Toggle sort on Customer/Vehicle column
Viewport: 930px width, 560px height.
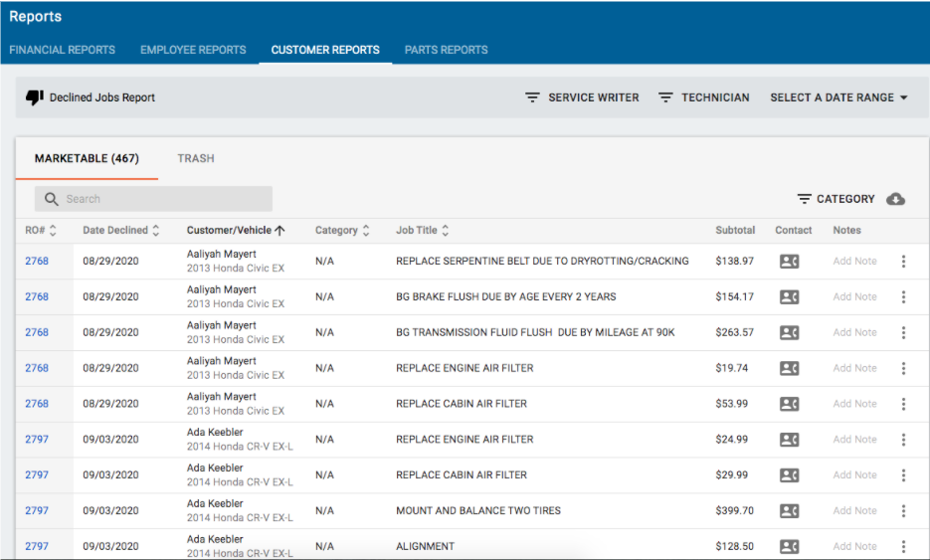coord(236,231)
